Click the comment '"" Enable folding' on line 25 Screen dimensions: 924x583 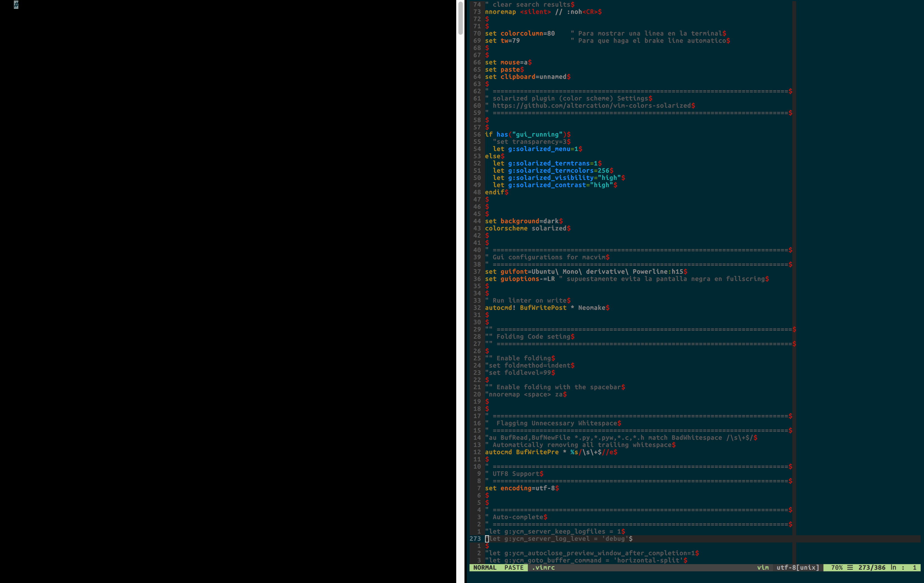click(x=520, y=359)
